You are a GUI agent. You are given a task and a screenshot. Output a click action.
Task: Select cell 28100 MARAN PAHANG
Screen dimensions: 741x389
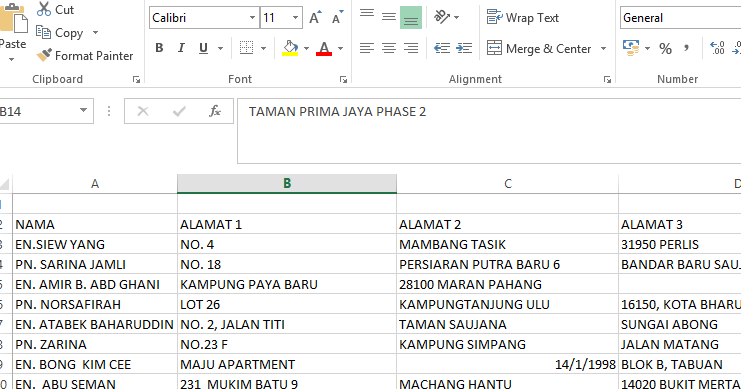[x=508, y=284]
